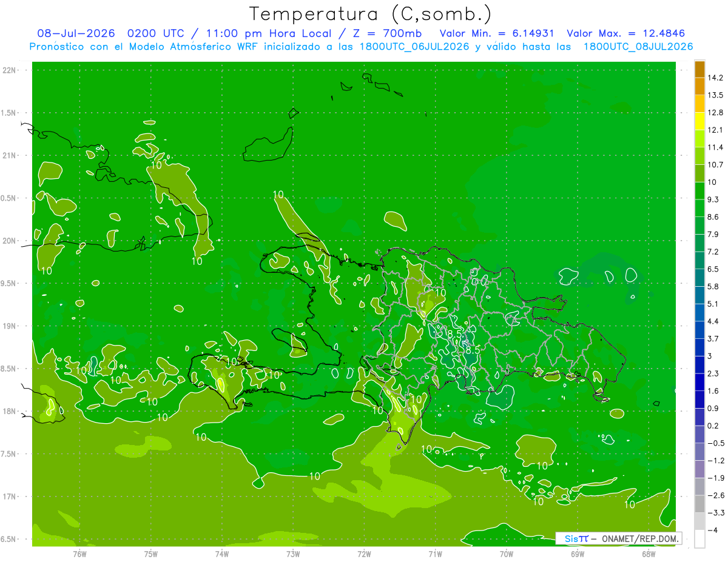
Task: Click the 'ONAMET/REP.DOM.' credit label
Action: click(641, 538)
